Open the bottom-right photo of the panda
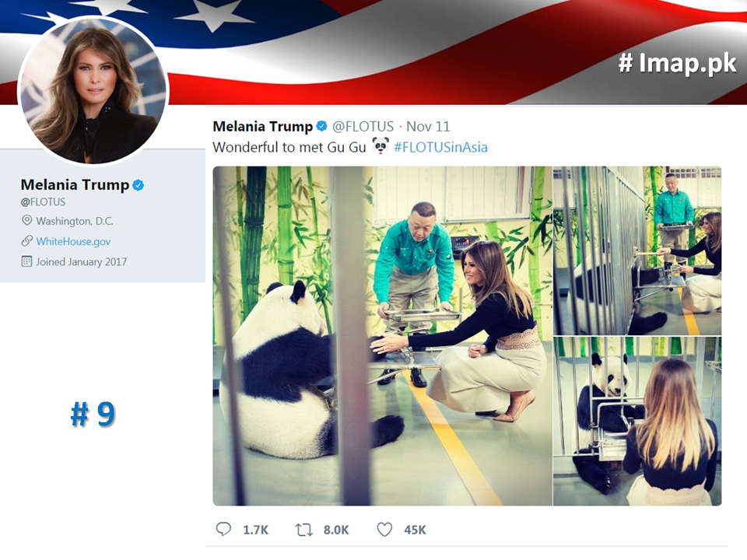Screen dimensions: 747x560 [x=637, y=421]
